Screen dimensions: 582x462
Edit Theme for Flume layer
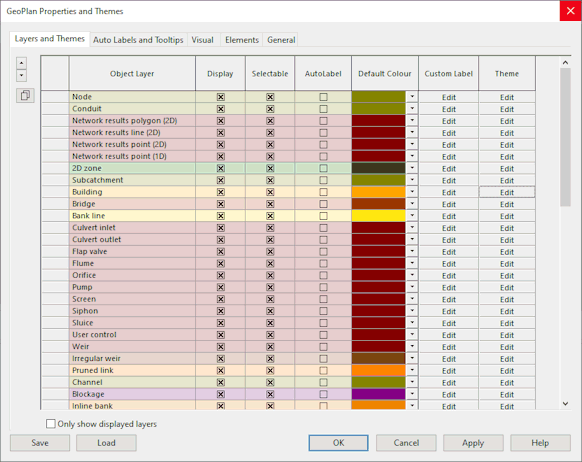point(507,264)
